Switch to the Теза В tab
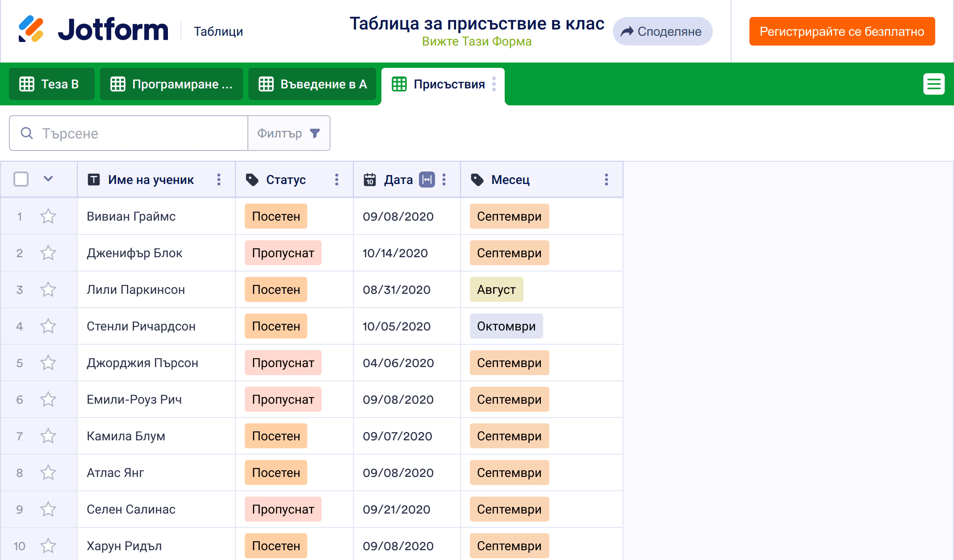The width and height of the screenshot is (954, 560). [51, 84]
